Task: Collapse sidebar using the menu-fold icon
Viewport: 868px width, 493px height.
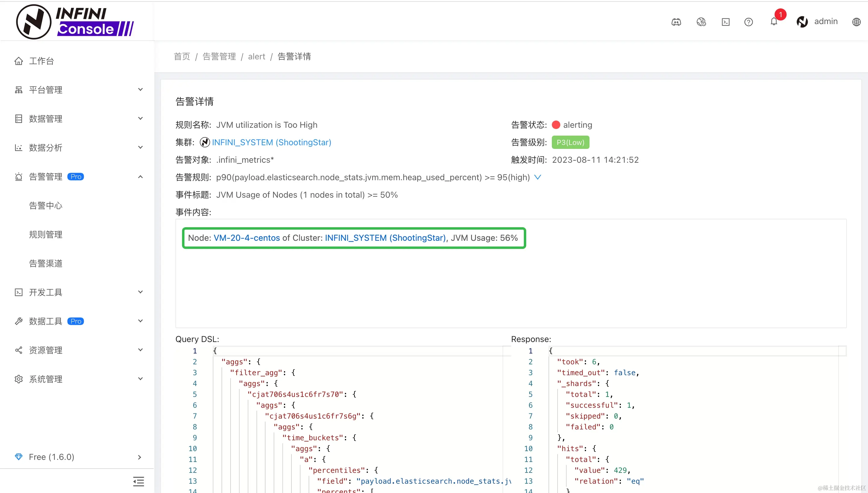Action: (x=138, y=481)
